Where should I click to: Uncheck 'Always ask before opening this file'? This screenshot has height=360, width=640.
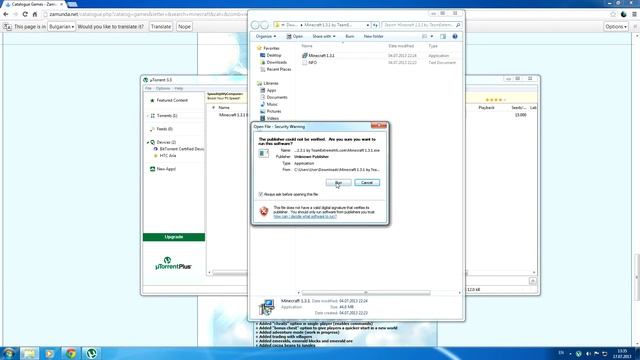(x=260, y=194)
